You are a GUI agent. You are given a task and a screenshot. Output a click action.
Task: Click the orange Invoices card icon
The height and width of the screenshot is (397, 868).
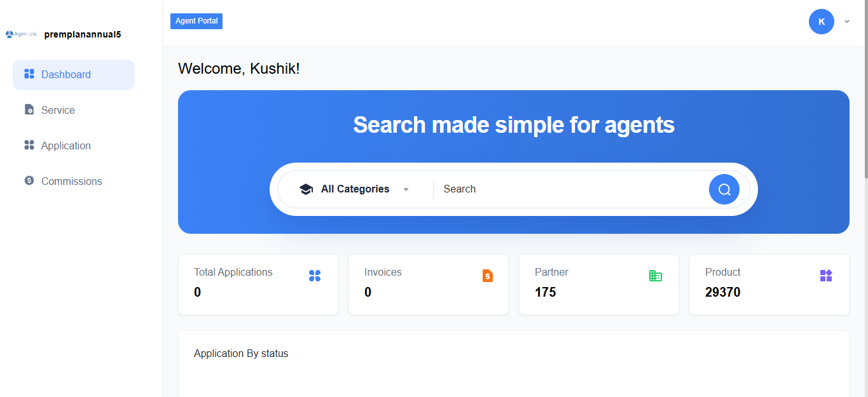click(488, 276)
